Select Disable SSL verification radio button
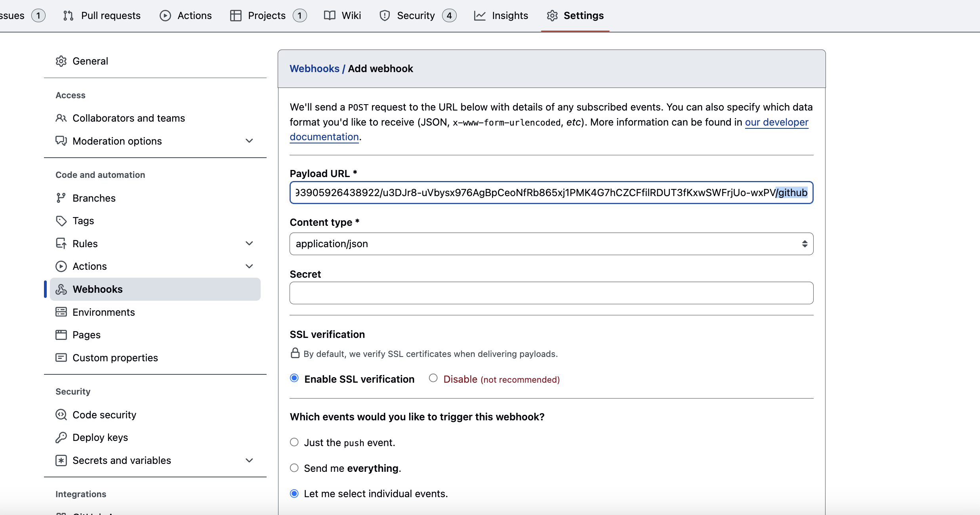This screenshot has height=515, width=980. pyautogui.click(x=433, y=378)
